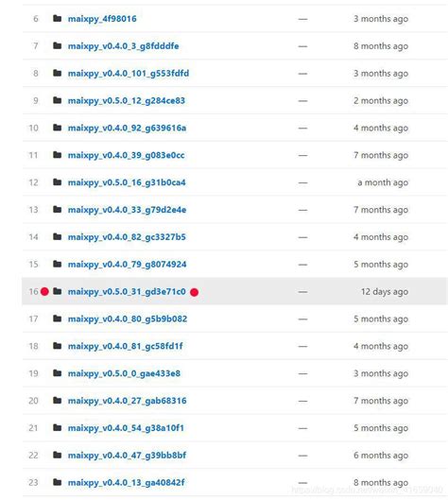Open the maixpy_v0.4.0_54_g38a10f1 folder

pos(126,428)
